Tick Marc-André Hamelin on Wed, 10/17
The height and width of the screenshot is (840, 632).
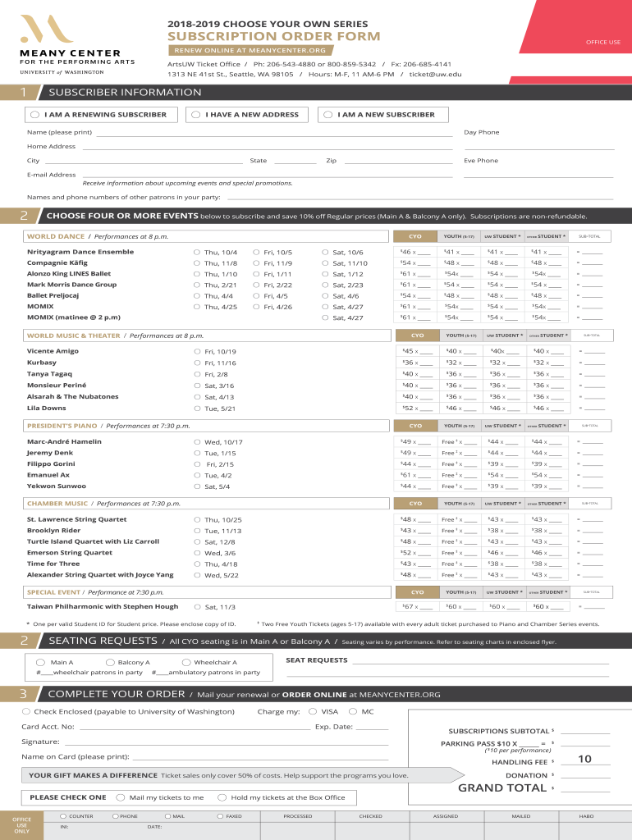pyautogui.click(x=197, y=441)
